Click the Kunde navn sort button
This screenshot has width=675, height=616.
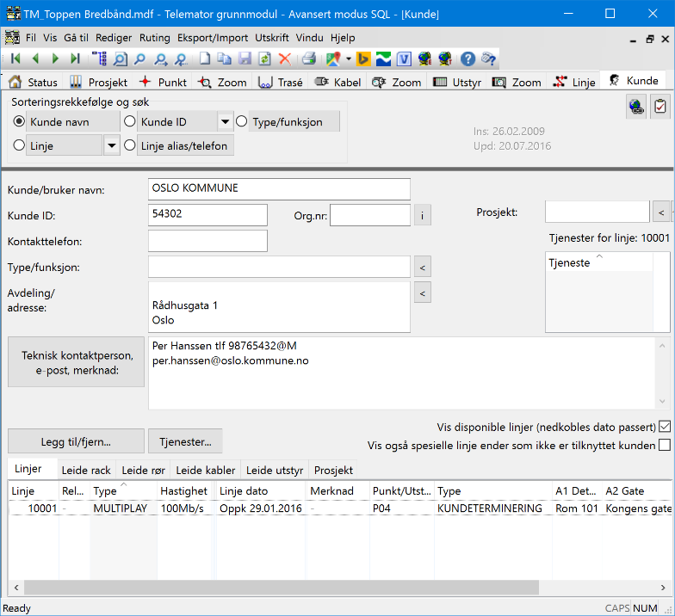pyautogui.click(x=72, y=122)
